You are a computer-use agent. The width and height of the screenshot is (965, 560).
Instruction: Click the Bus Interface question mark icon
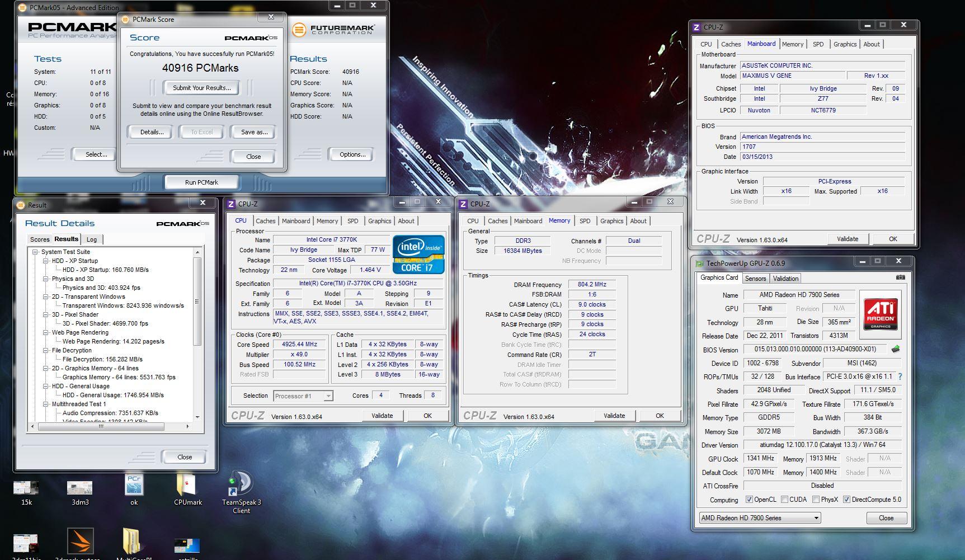900,377
